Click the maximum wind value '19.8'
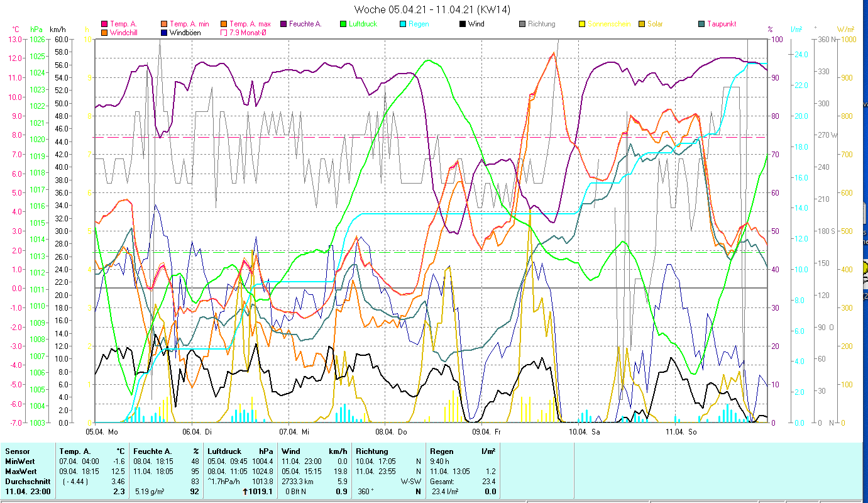 pyautogui.click(x=340, y=472)
